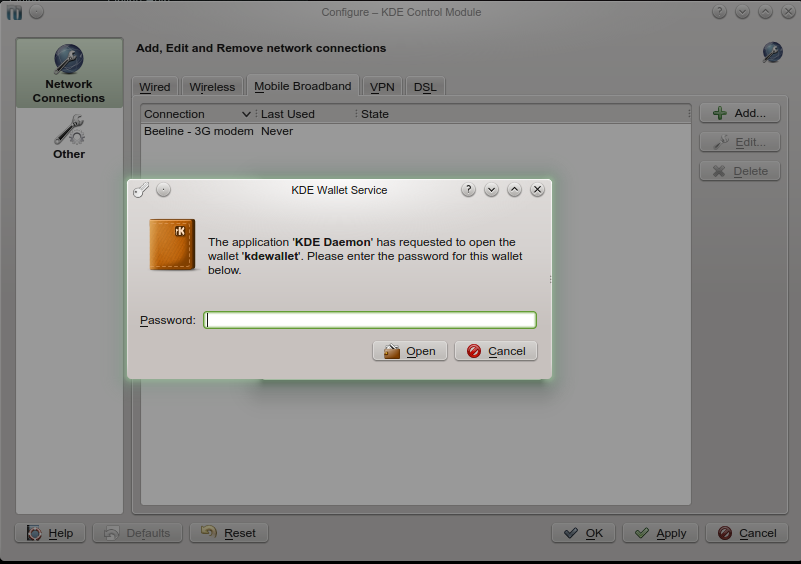Maximize the Configure KDE Control Module window
801x564 pixels.
point(765,12)
